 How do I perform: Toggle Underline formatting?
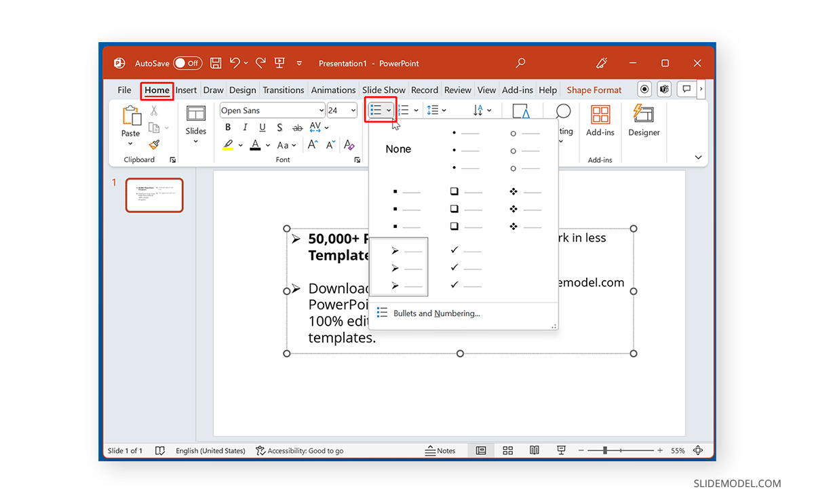pos(263,127)
